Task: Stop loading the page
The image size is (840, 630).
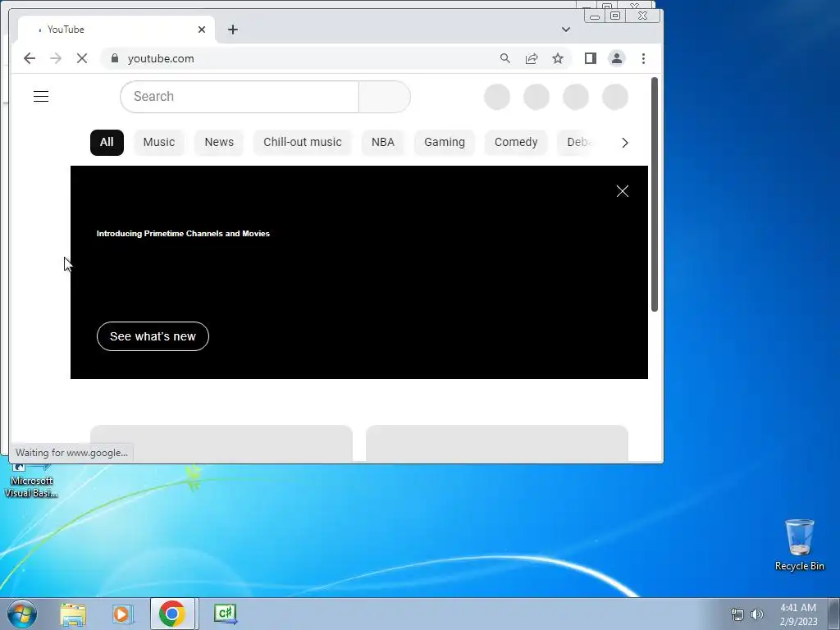Action: pos(82,58)
